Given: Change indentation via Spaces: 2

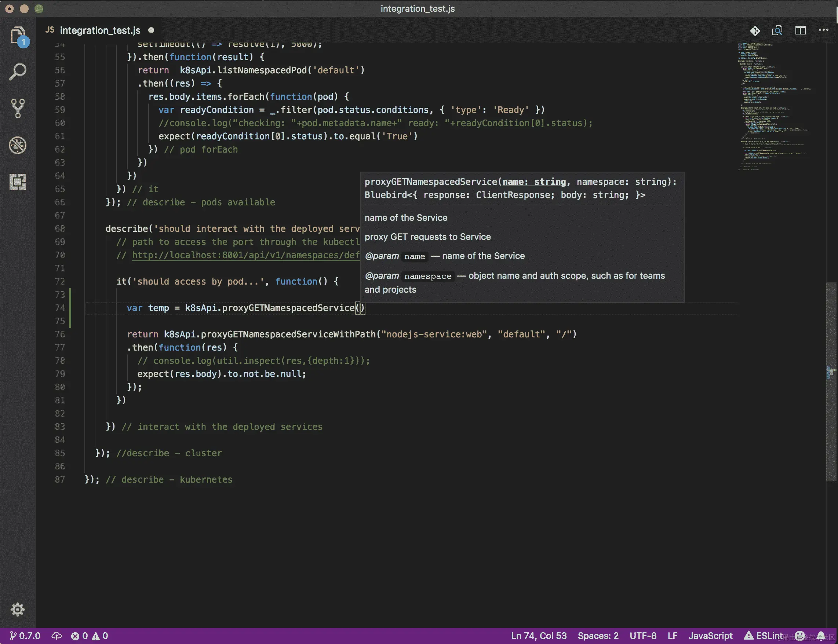Looking at the screenshot, I should coord(598,636).
